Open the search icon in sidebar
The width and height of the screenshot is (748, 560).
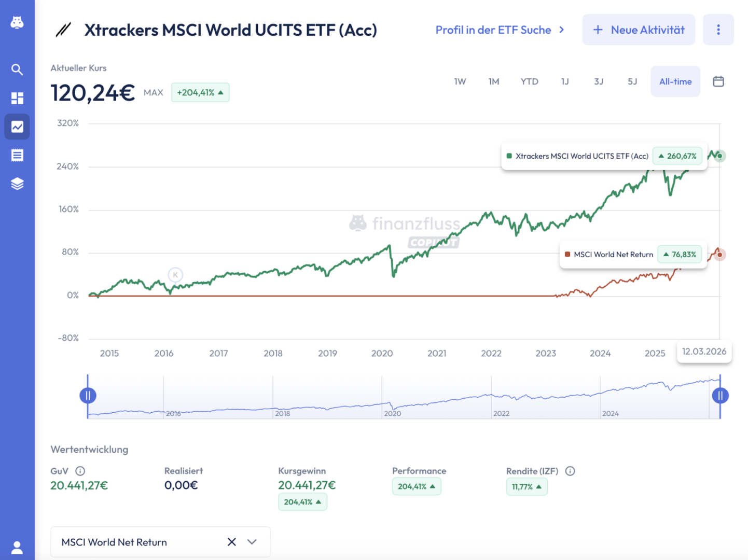pyautogui.click(x=17, y=69)
